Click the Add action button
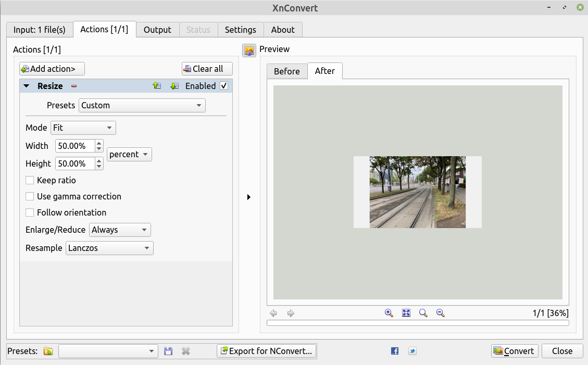This screenshot has height=365, width=588. [52, 69]
